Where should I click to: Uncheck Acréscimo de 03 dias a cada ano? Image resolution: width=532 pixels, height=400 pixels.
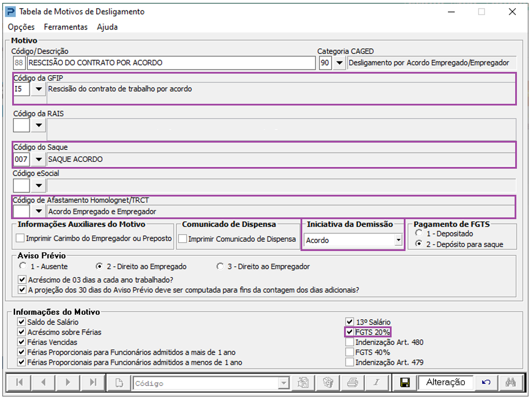23,279
